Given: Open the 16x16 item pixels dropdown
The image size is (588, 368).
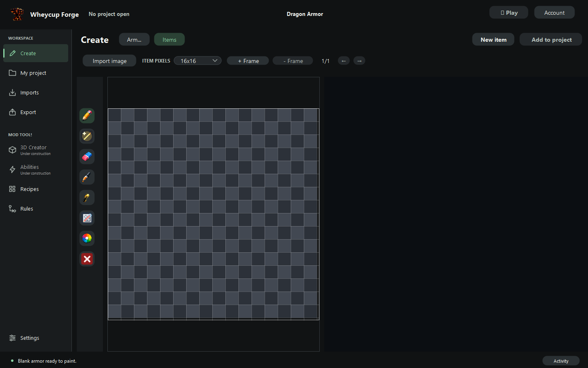Looking at the screenshot, I should coord(198,61).
